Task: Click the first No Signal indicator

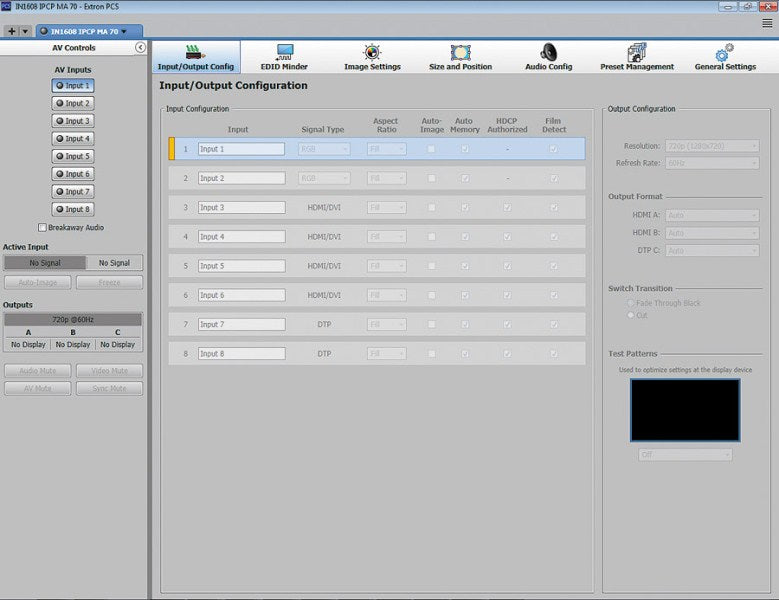Action: 45,263
